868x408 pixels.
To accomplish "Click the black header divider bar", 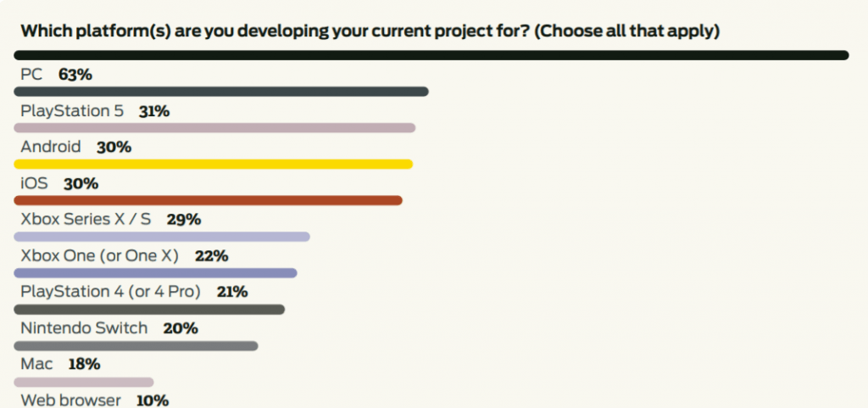I will (431, 55).
